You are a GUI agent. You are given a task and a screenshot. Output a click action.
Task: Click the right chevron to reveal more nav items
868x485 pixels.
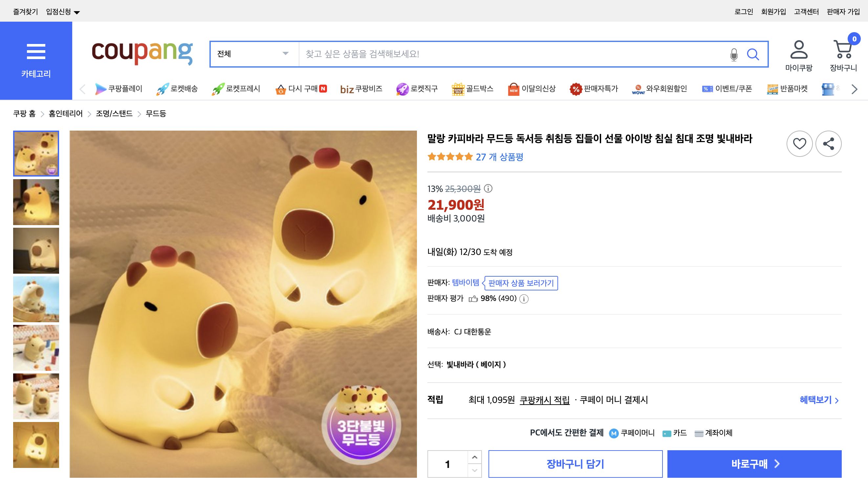click(854, 89)
